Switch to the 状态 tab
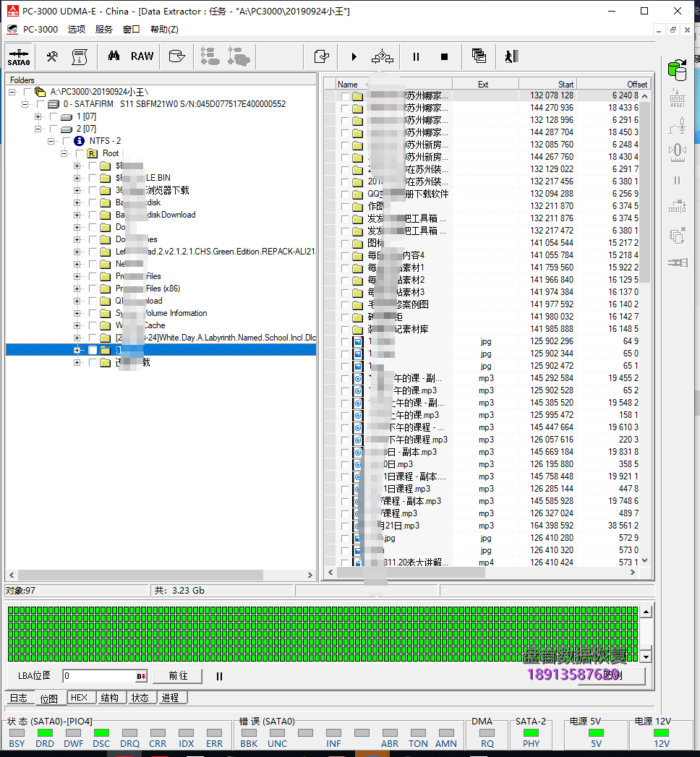The width and height of the screenshot is (700, 757). 140,698
